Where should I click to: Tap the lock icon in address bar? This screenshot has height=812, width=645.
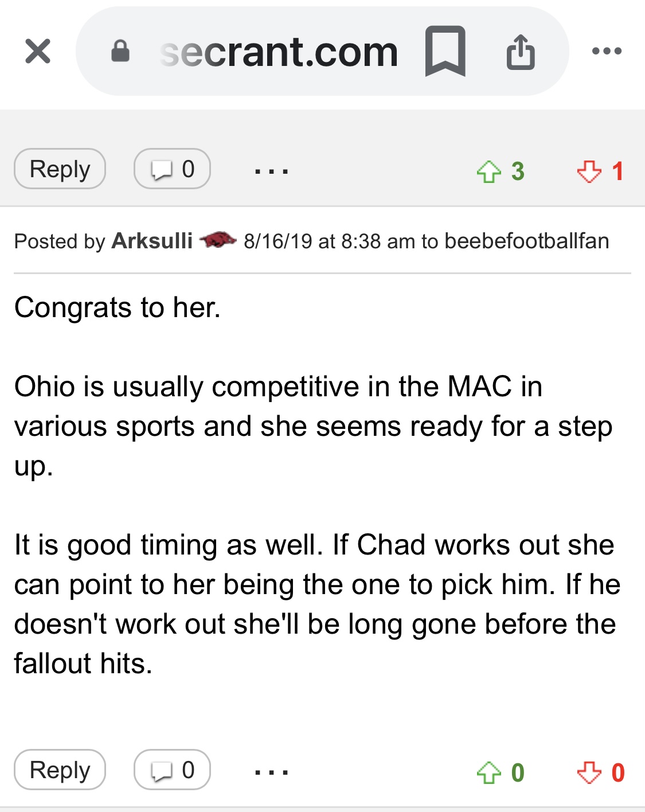point(120,51)
